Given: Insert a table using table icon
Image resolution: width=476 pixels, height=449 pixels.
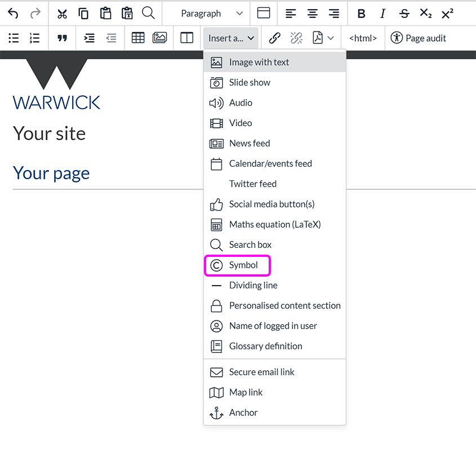Looking at the screenshot, I should [x=138, y=38].
